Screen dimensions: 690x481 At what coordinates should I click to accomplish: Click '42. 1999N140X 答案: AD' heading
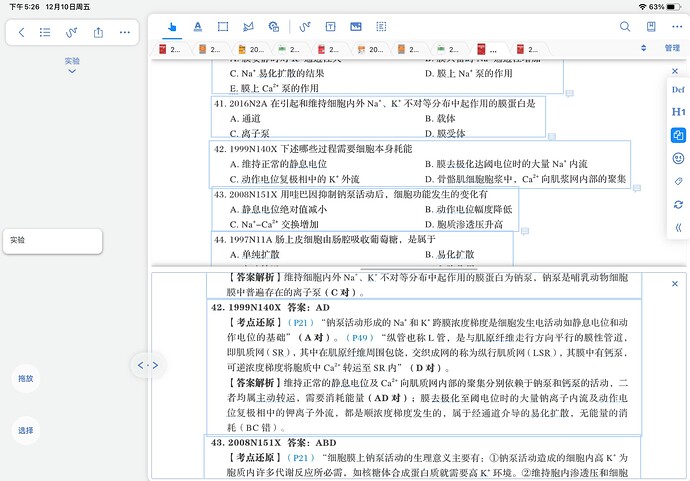(x=270, y=307)
